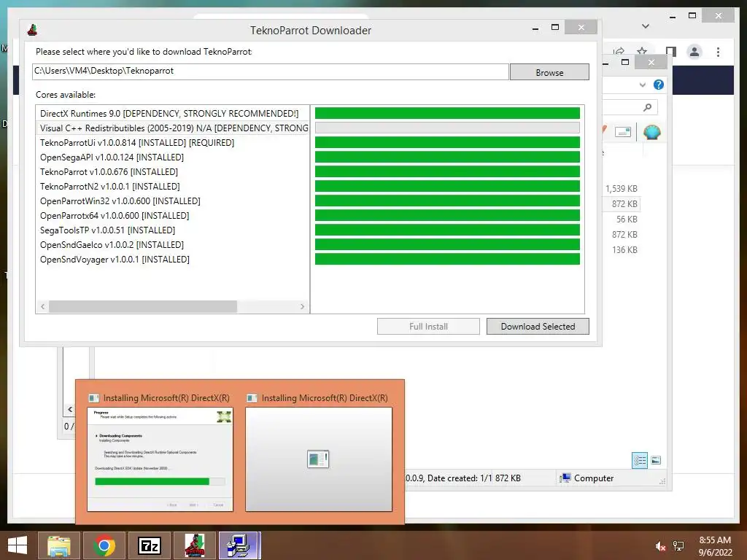Viewport: 747px width, 560px height.
Task: Click the OpenSndVoyager progress bar
Action: click(x=447, y=259)
